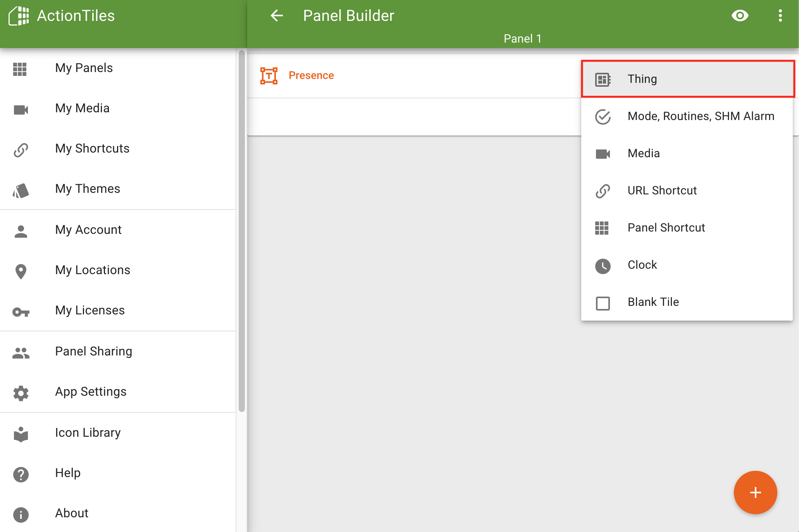This screenshot has width=799, height=532.
Task: Open My Themes from sidebar
Action: click(118, 189)
